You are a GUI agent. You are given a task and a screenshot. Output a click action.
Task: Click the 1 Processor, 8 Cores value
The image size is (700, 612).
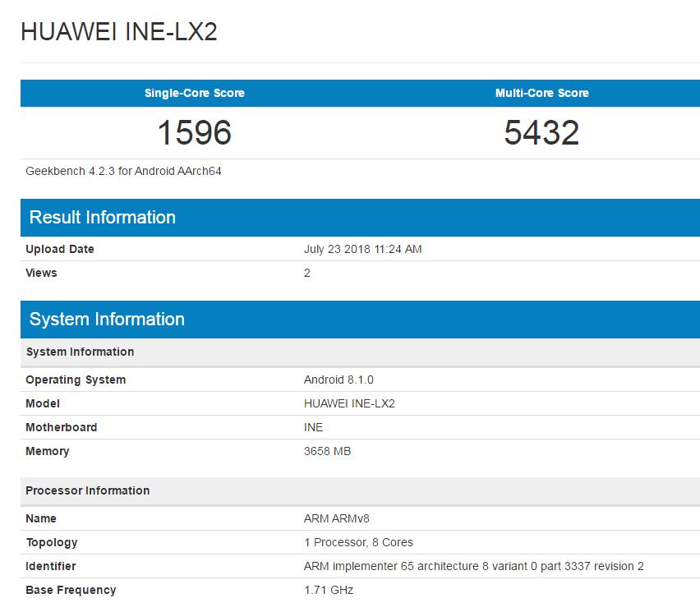pyautogui.click(x=358, y=542)
